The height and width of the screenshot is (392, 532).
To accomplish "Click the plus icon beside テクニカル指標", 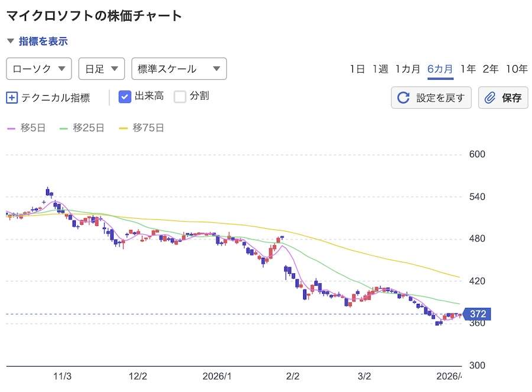I will coord(12,98).
